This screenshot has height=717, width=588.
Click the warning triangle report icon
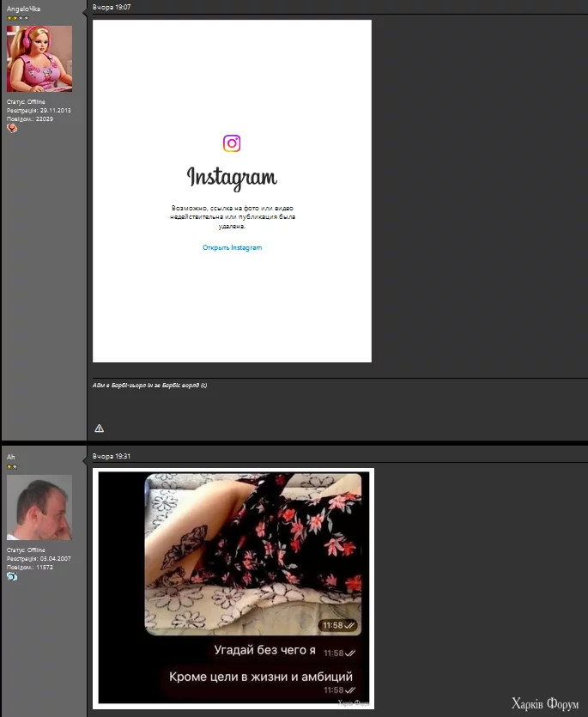[100, 428]
